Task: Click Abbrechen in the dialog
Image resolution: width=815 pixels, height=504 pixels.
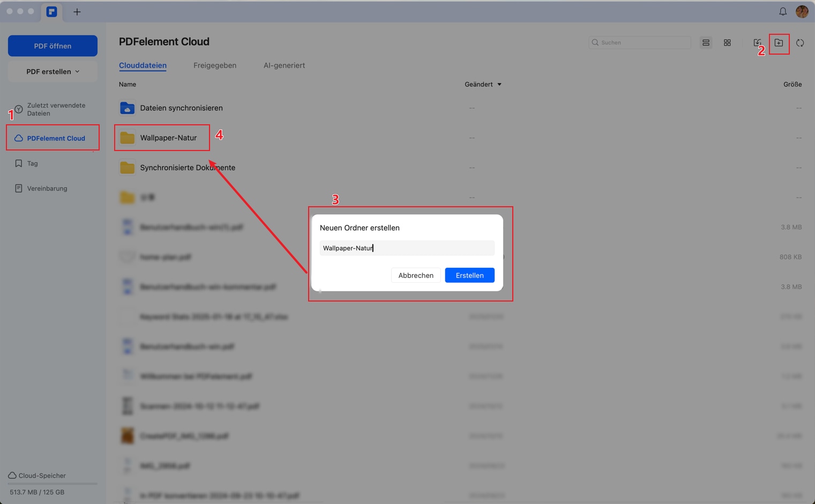Action: coord(416,275)
